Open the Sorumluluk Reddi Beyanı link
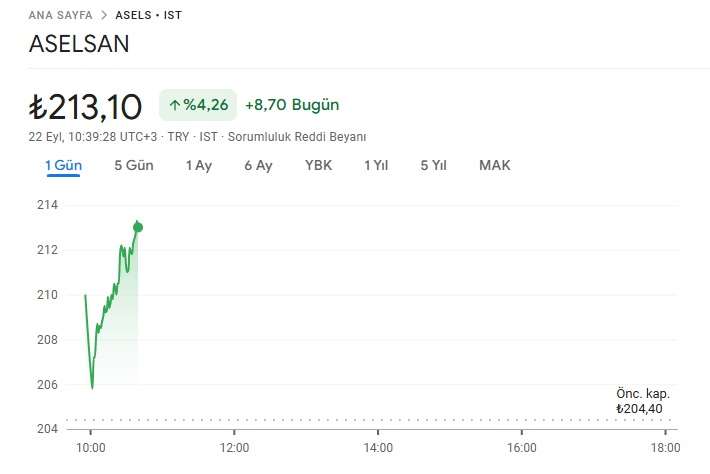Viewport: 710px width, 474px height. 297,137
